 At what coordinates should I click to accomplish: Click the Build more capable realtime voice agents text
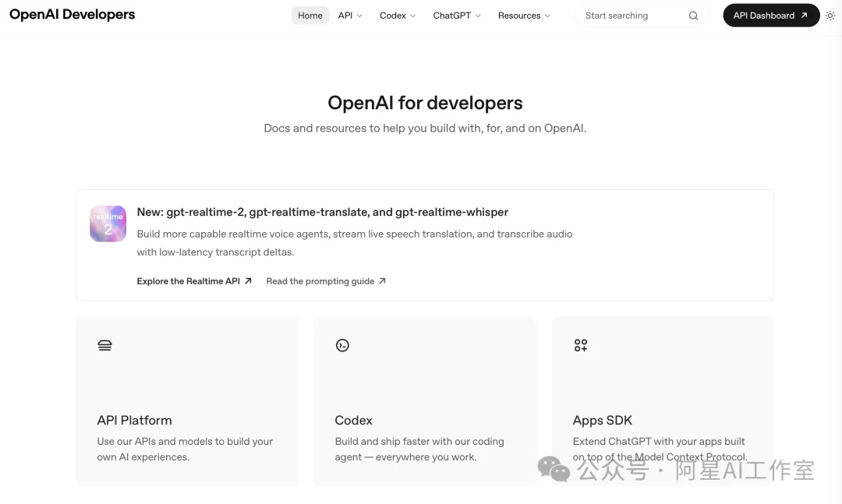click(x=355, y=242)
